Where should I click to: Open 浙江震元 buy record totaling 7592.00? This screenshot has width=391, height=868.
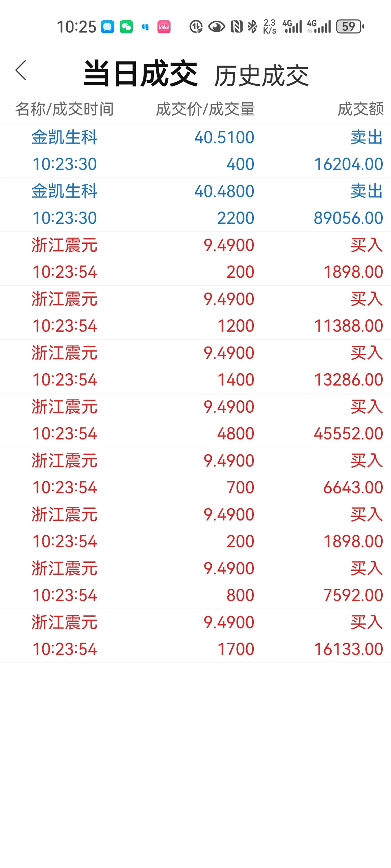(195, 582)
